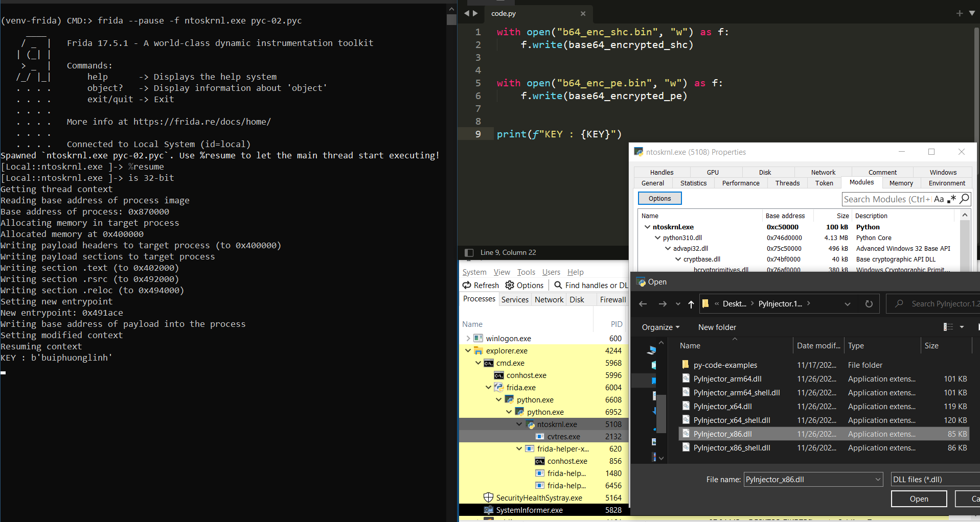Collapse the frida.exe process node

tap(489, 387)
